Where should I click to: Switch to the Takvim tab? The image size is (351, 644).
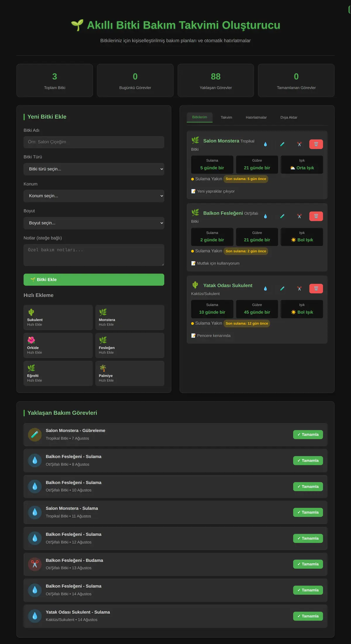(226, 117)
